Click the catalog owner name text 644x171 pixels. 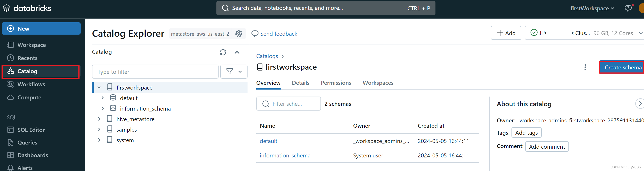(x=580, y=120)
